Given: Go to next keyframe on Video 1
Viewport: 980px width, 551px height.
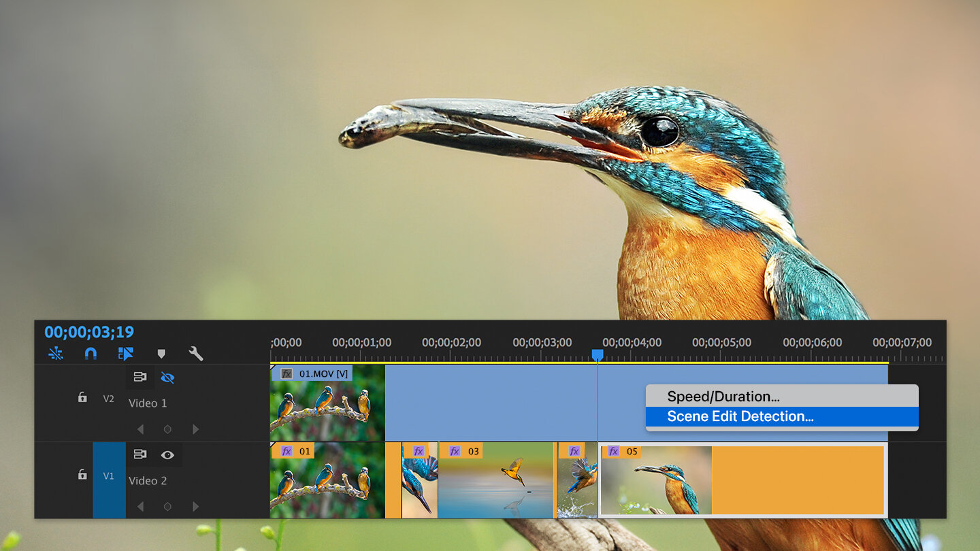Looking at the screenshot, I should (195, 429).
